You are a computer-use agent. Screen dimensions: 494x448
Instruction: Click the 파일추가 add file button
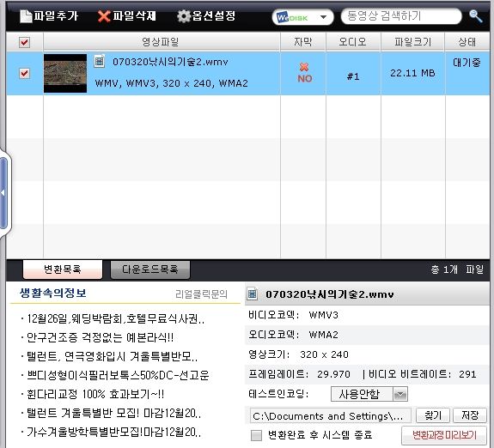coord(49,15)
